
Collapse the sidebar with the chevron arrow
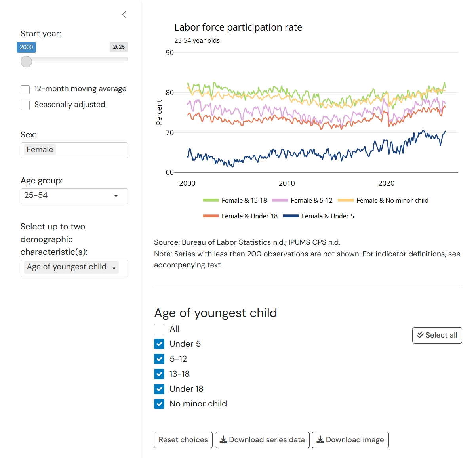(124, 15)
